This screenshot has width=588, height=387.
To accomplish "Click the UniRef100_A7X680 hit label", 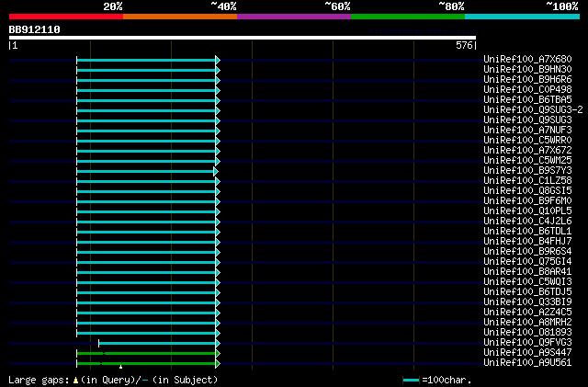I will (x=527, y=60).
